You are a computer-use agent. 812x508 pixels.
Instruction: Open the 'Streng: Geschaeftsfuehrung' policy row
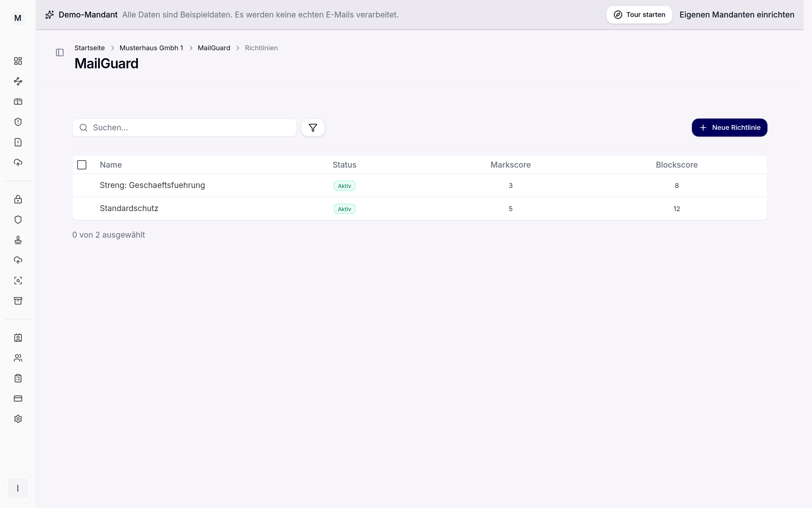point(420,185)
